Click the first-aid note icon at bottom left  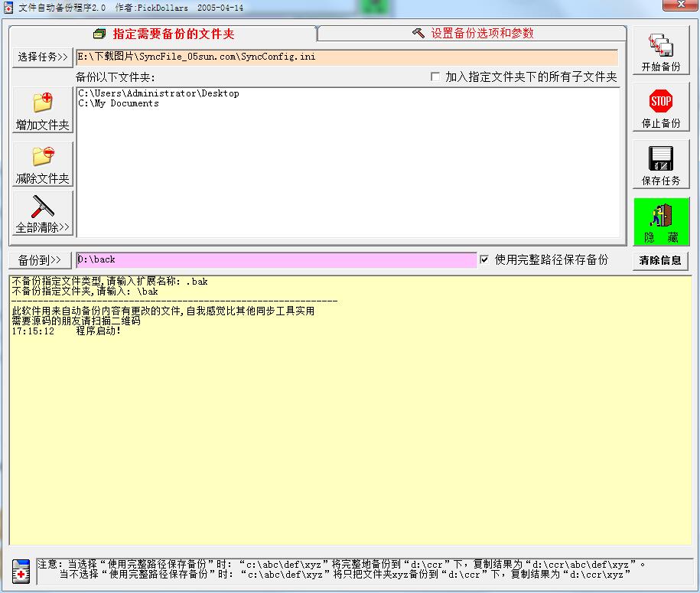click(x=21, y=570)
